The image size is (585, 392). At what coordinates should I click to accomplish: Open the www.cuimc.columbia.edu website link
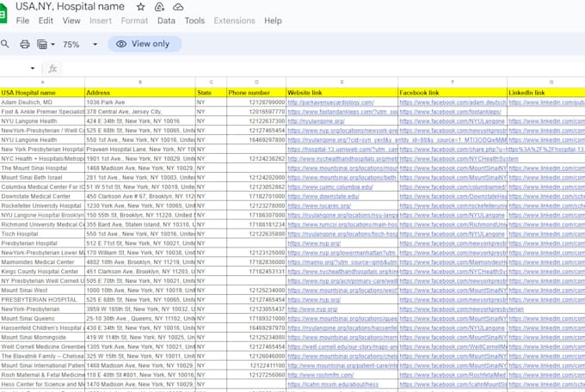(330, 187)
